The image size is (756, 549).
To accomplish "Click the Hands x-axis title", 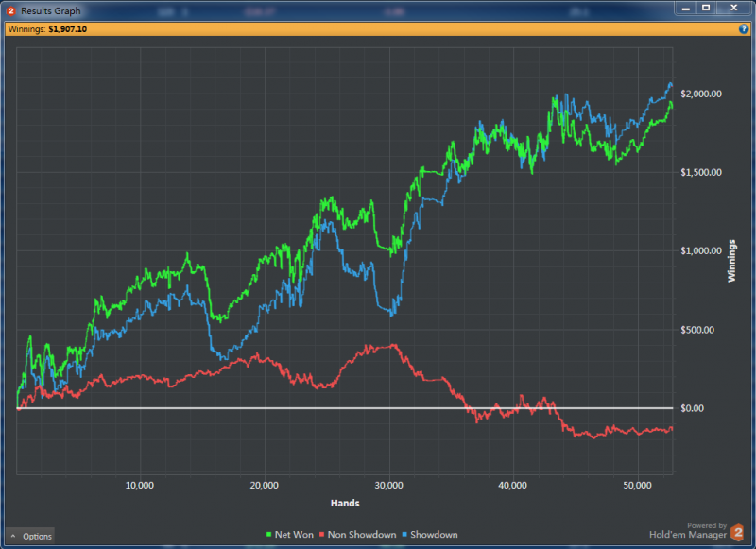I will click(x=345, y=504).
